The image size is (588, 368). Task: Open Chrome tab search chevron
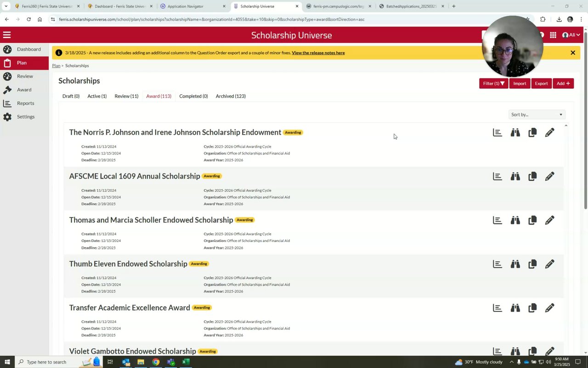[6, 6]
